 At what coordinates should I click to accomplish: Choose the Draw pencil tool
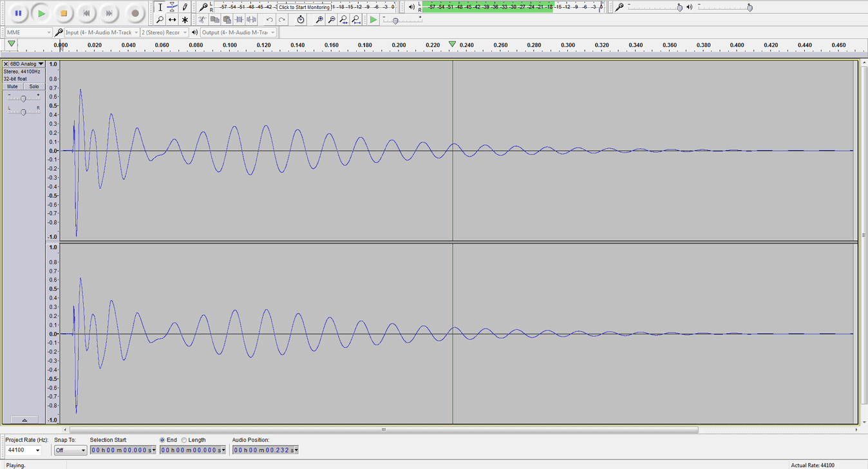point(185,7)
